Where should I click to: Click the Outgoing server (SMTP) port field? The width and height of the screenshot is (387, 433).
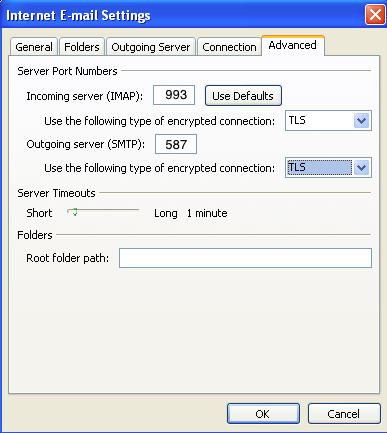[x=176, y=144]
